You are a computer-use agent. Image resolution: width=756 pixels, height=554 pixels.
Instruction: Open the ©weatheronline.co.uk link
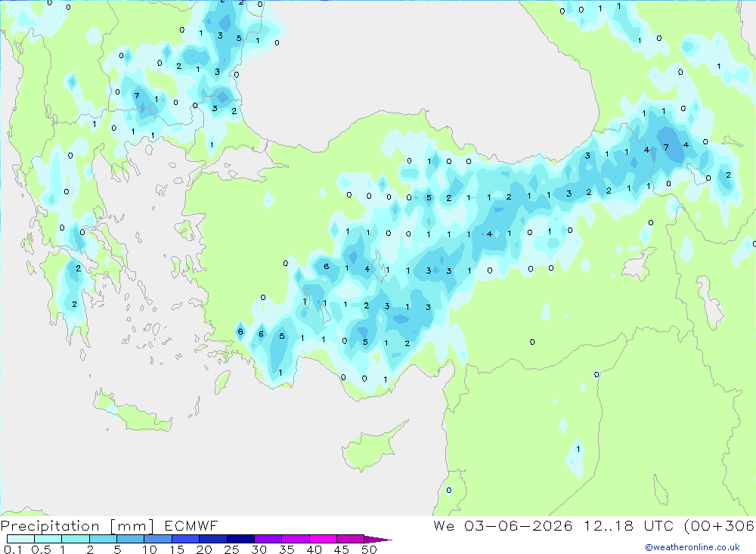[692, 547]
